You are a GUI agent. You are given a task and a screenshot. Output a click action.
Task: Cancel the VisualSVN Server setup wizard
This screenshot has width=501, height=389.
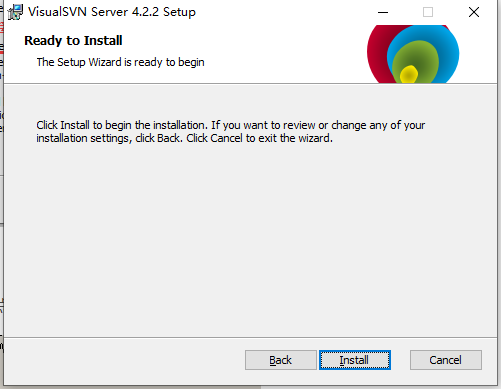[446, 360]
